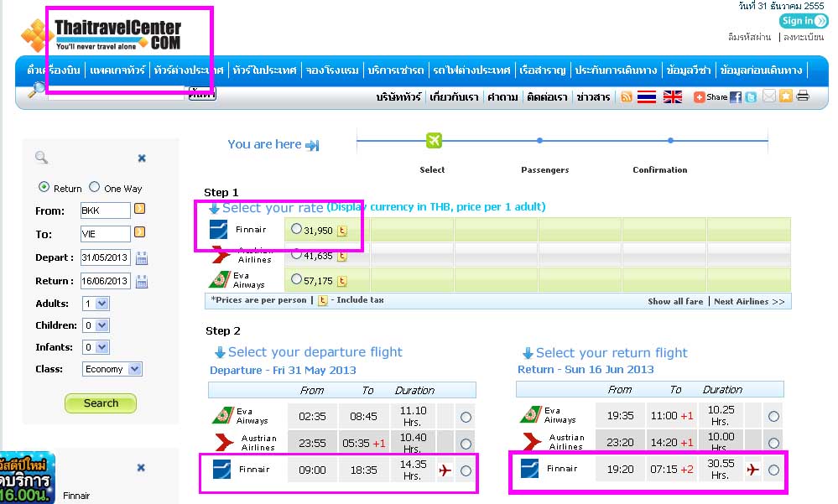Click the magnifier icon in the site search bar
The width and height of the screenshot is (838, 504).
pos(36,89)
